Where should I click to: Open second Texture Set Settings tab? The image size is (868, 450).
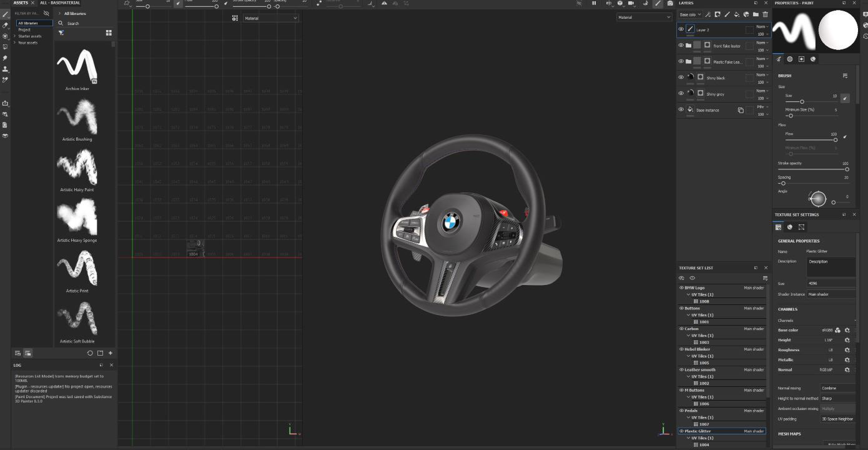point(790,227)
